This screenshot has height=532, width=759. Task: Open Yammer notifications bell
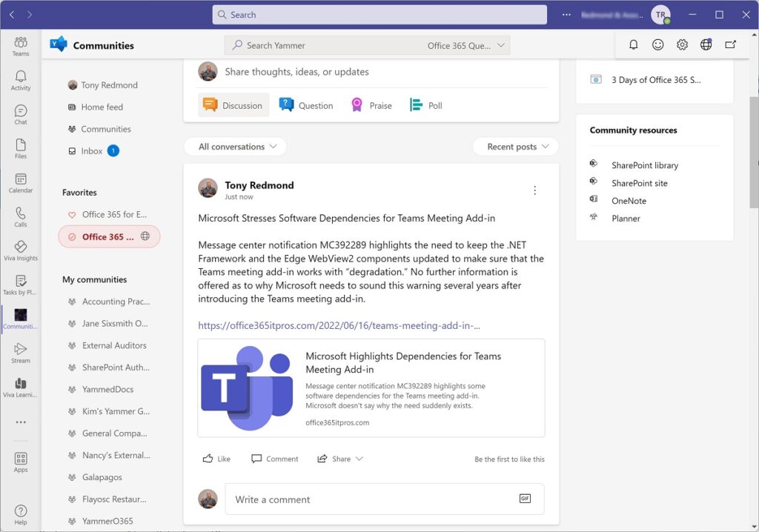pos(633,45)
